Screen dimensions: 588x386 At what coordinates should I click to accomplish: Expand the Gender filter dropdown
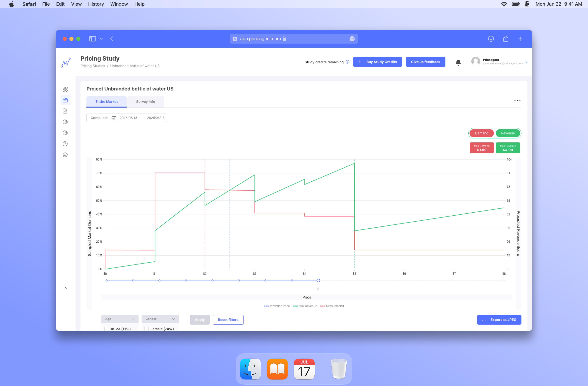point(160,319)
